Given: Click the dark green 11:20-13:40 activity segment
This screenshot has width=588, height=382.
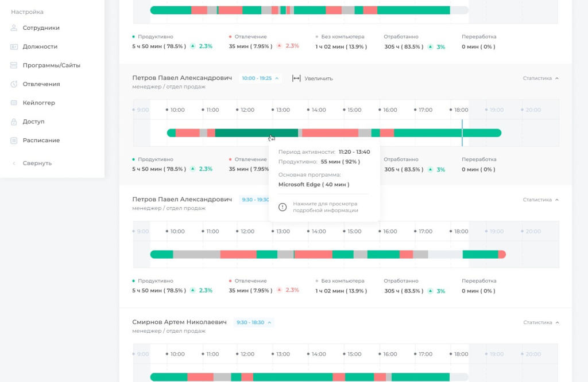Looking at the screenshot, I should pos(257,133).
